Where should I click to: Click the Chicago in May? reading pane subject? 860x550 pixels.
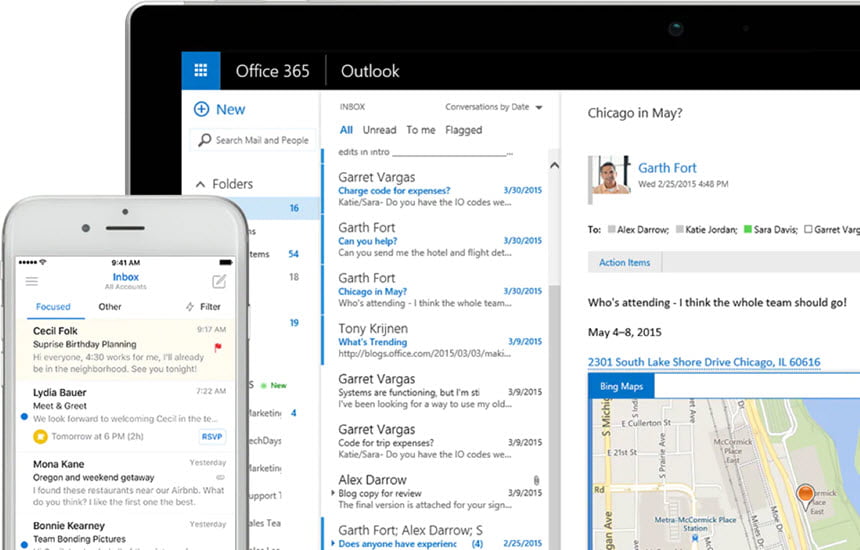(x=635, y=114)
